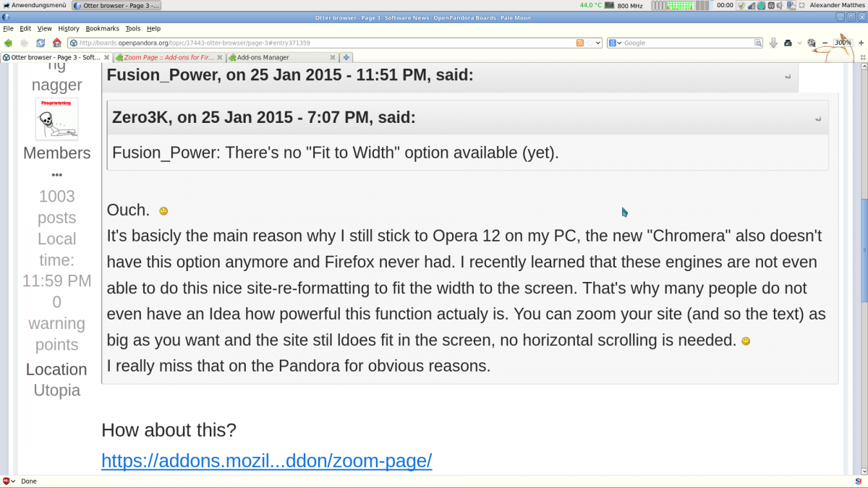Open the Downloads arrow button

click(x=773, y=43)
